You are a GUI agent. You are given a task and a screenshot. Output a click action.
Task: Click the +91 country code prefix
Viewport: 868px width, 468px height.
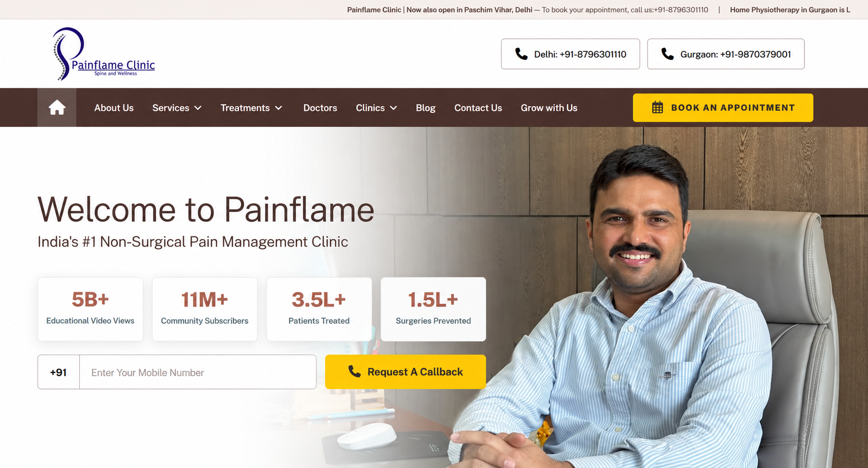(x=58, y=372)
